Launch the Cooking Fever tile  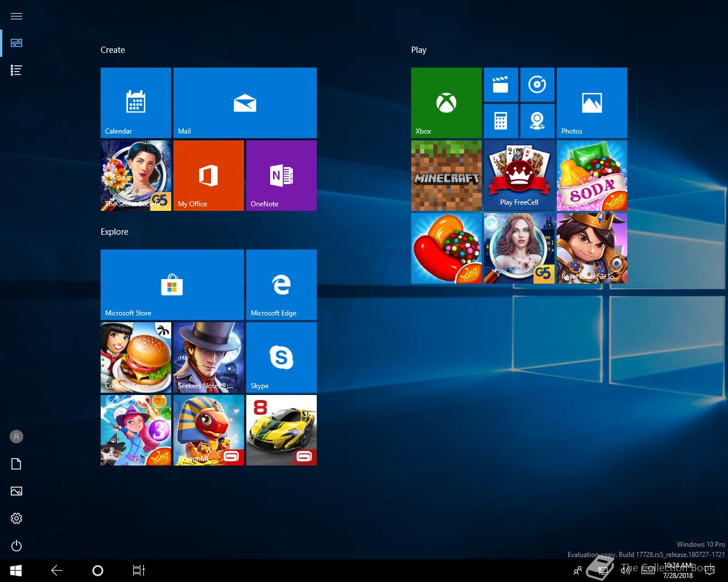coord(136,357)
